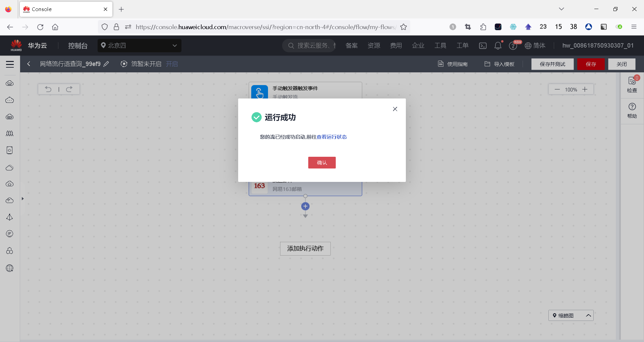Open the Firefox application menu
The height and width of the screenshot is (342, 644).
[634, 27]
